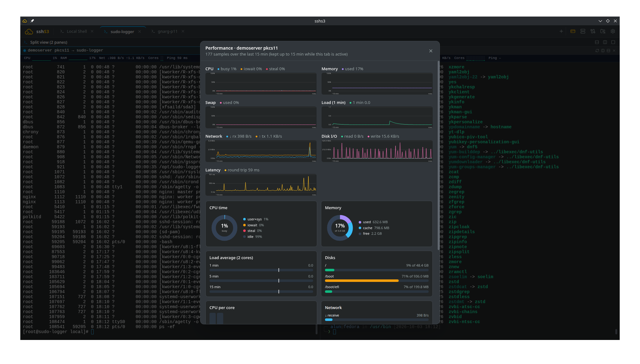Open the settings gear in toolbar

click(613, 32)
